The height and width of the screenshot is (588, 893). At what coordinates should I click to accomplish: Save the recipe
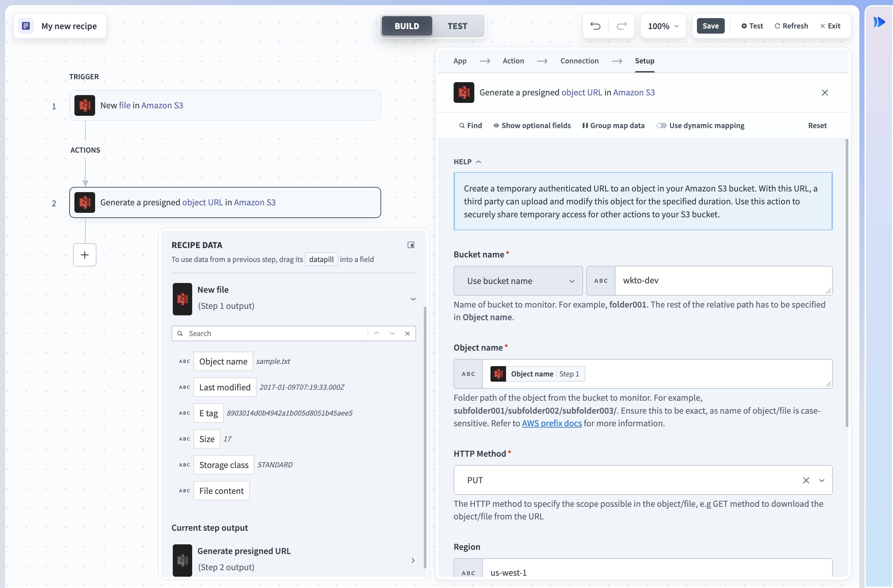coord(710,26)
